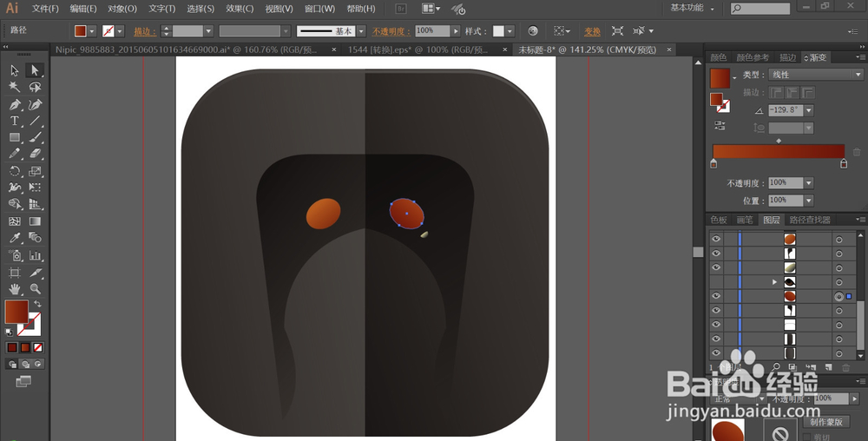Open gradient panel 不透明度 dropdown arrow

(x=809, y=182)
